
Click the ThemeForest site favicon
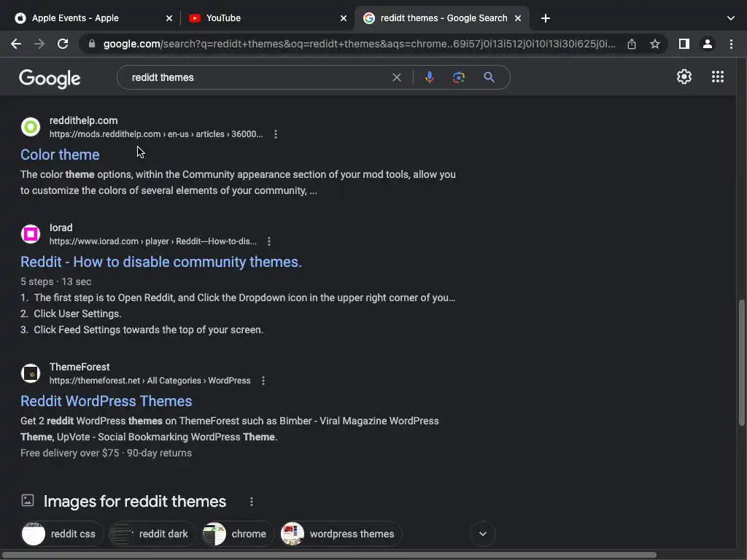(x=31, y=373)
